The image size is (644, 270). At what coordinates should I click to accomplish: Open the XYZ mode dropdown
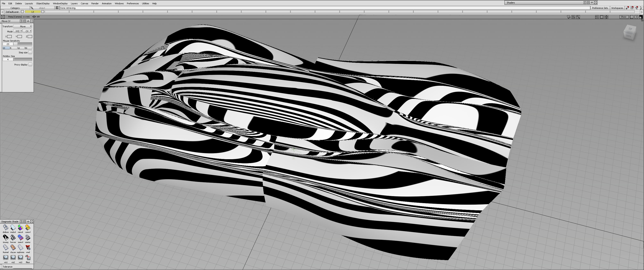[18, 31]
